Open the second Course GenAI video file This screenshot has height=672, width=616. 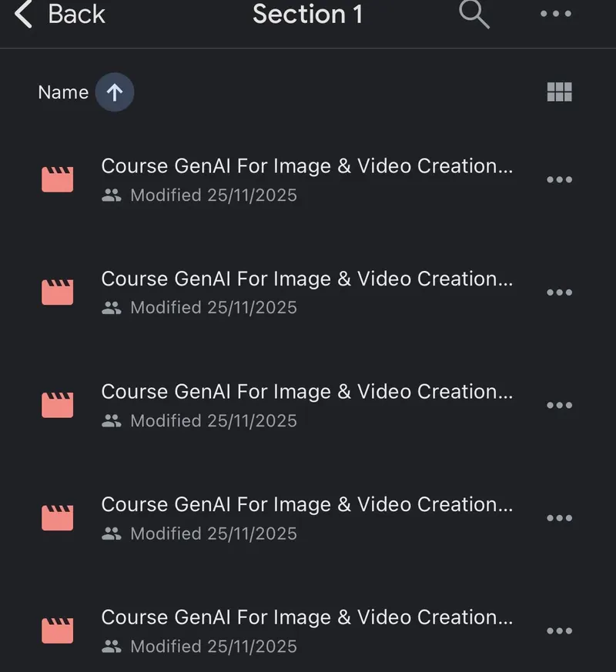point(307,293)
